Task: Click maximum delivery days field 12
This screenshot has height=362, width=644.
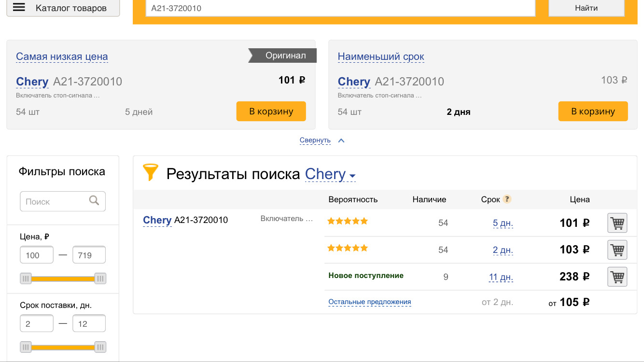Action: click(89, 323)
